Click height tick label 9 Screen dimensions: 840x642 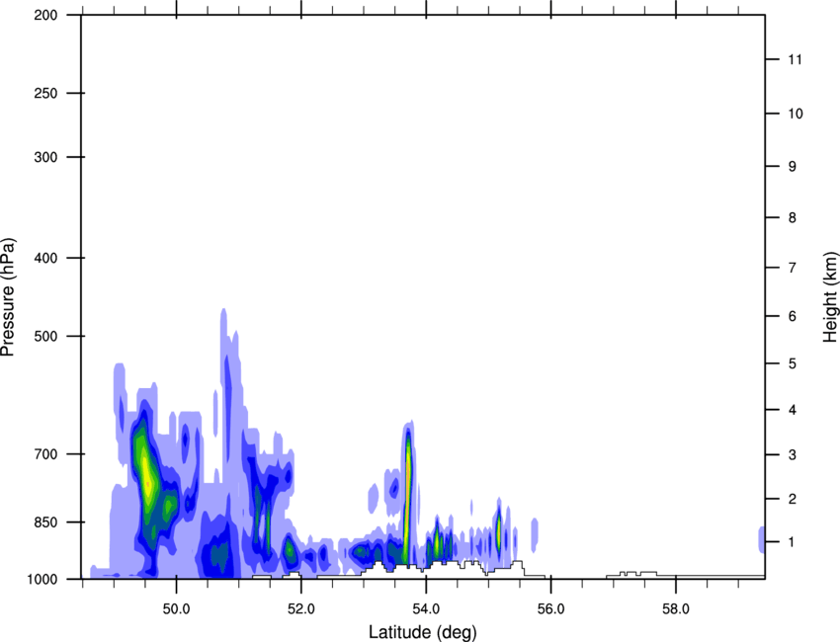point(793,167)
